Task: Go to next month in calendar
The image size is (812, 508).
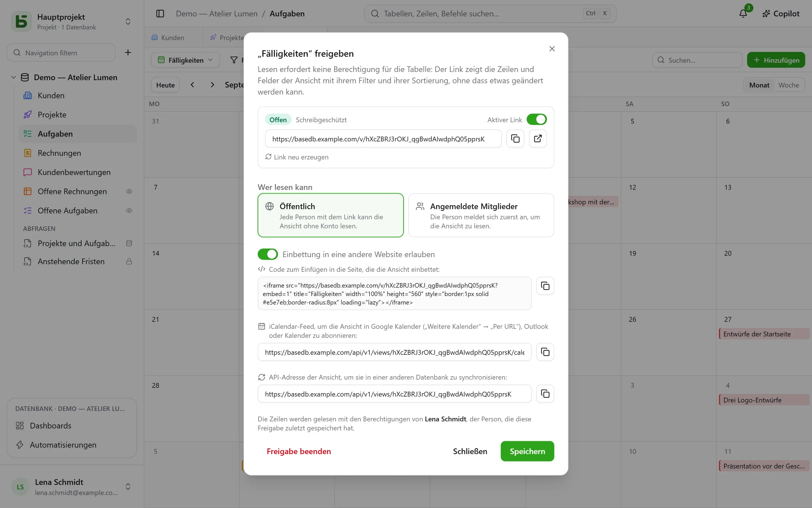Action: tap(212, 85)
